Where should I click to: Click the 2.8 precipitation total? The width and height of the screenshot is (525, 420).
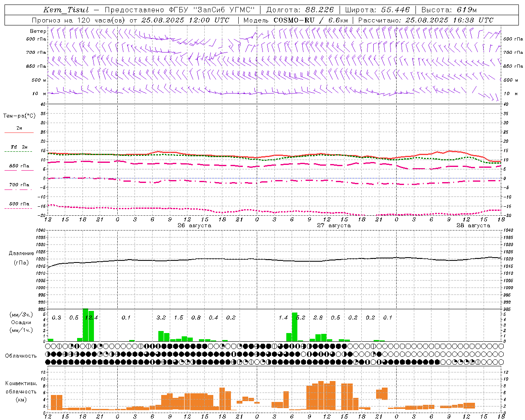[318, 317]
